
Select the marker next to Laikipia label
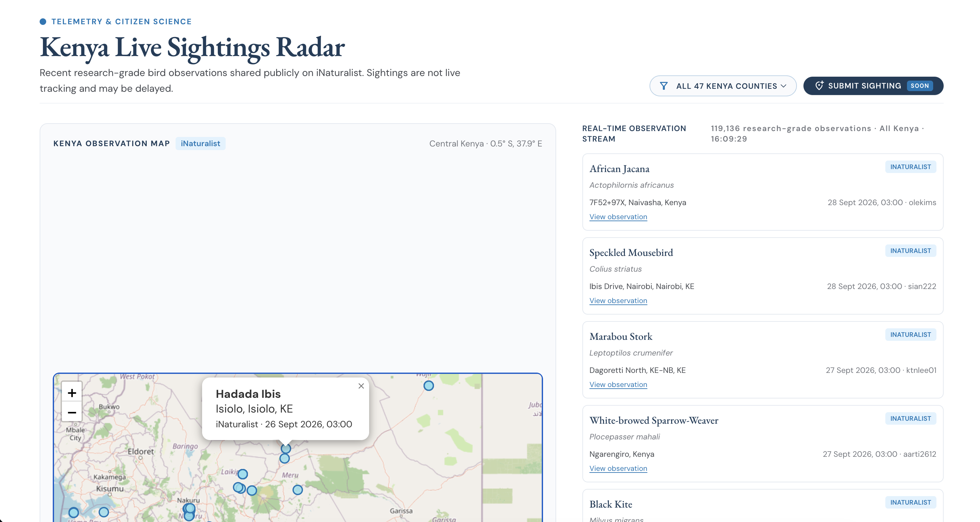(x=243, y=474)
